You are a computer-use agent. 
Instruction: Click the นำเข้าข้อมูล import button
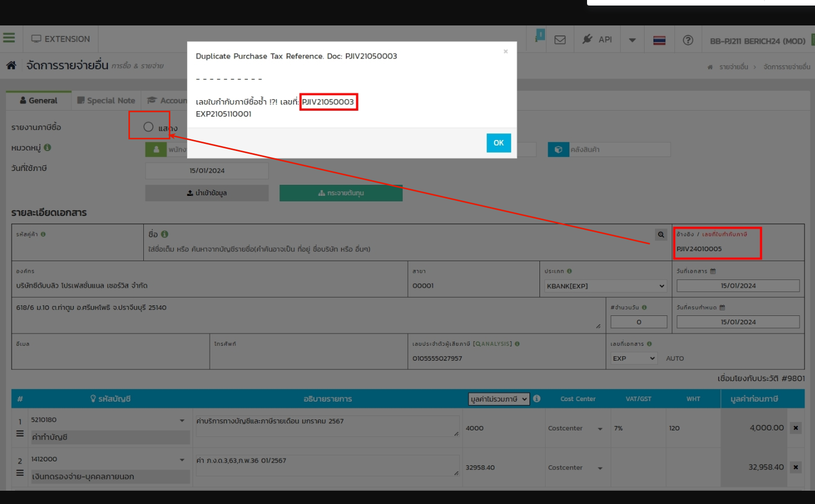[x=207, y=193]
